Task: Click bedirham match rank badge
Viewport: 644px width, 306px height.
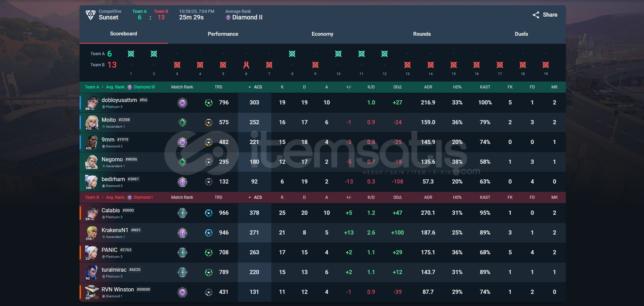Action: (x=182, y=182)
